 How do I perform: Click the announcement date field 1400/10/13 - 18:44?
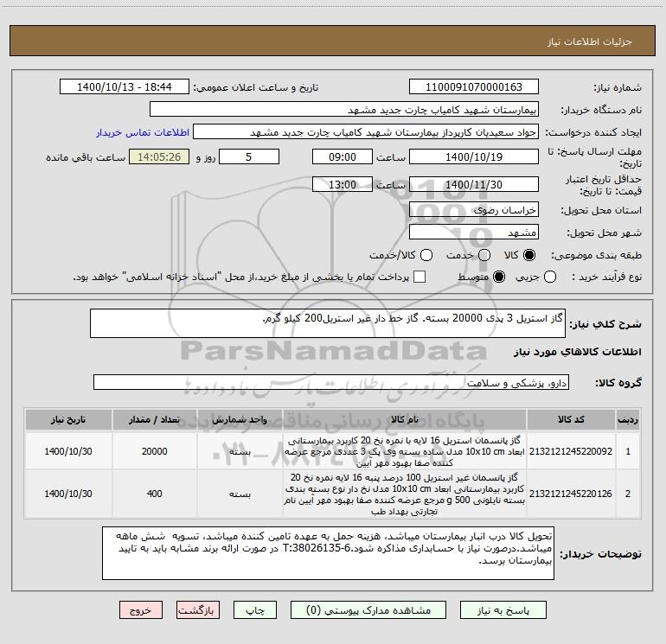tap(125, 87)
